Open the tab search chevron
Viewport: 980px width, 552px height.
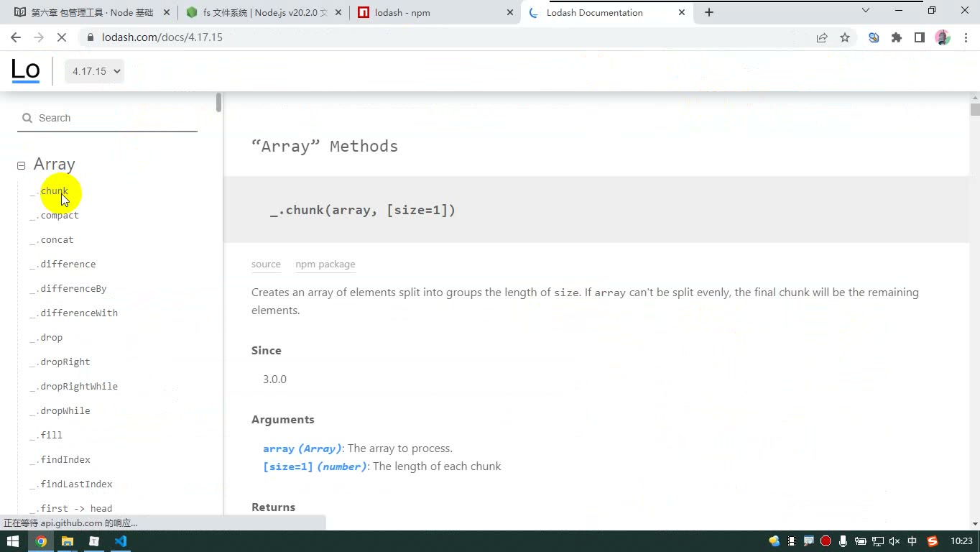coord(866,11)
